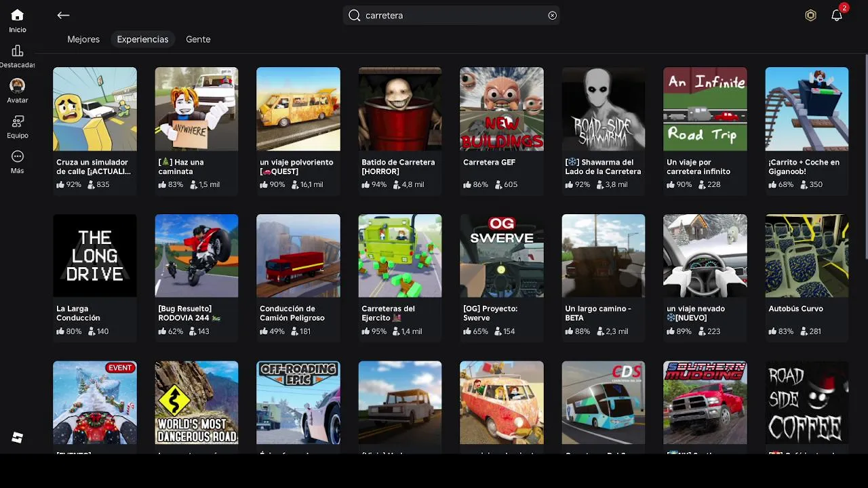868x488 pixels.
Task: Open OG Swerve game thumbnail
Action: point(502,256)
